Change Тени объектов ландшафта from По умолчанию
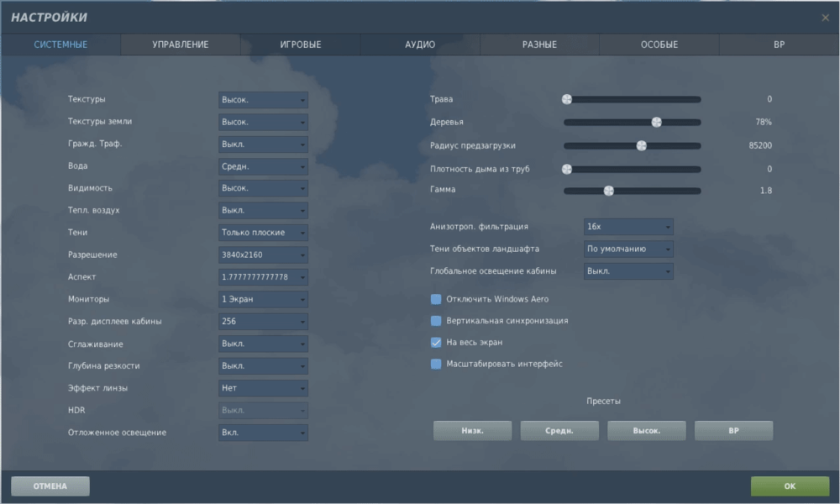Viewport: 840px width, 504px height. click(x=628, y=249)
